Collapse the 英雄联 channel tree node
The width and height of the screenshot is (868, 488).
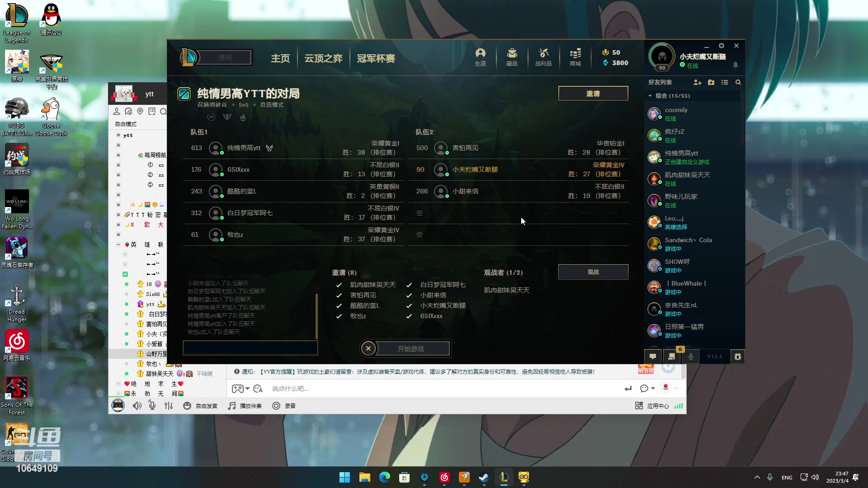(118, 244)
